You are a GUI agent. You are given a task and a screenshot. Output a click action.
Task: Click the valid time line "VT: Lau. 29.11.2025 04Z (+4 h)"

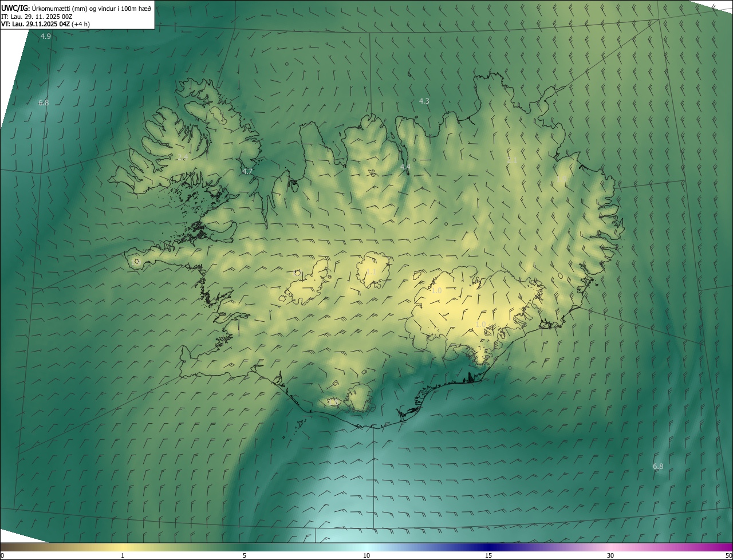click(x=45, y=24)
